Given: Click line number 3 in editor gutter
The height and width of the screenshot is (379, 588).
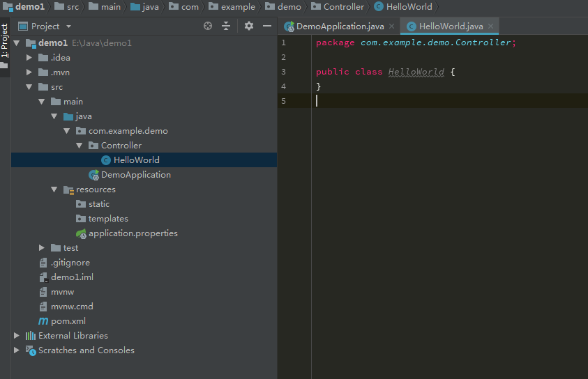Looking at the screenshot, I should point(284,72).
